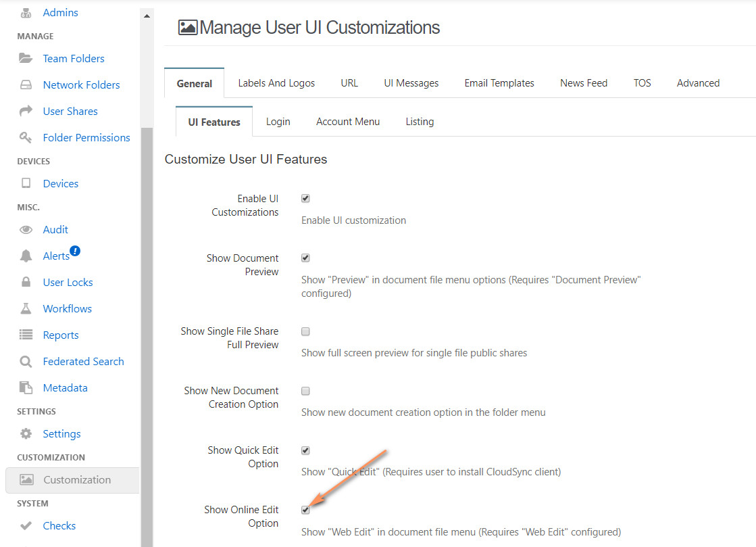Open the Advanced tab

pos(698,83)
